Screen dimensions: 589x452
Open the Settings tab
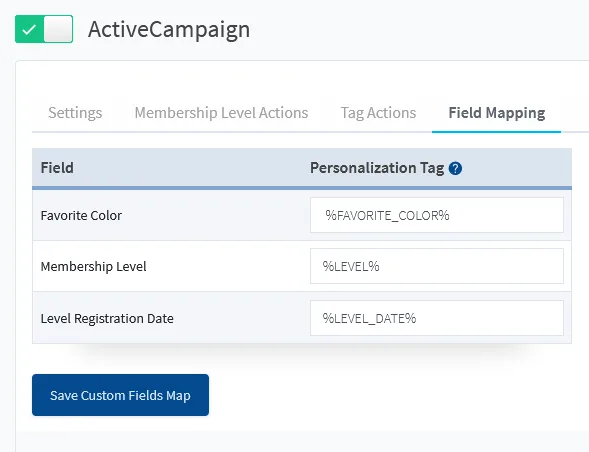(75, 113)
